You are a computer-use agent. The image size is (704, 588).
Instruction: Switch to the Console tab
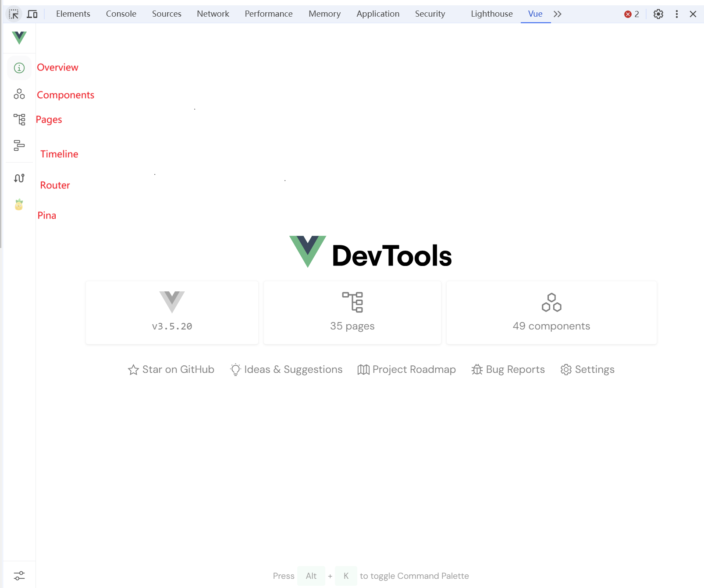(x=121, y=14)
